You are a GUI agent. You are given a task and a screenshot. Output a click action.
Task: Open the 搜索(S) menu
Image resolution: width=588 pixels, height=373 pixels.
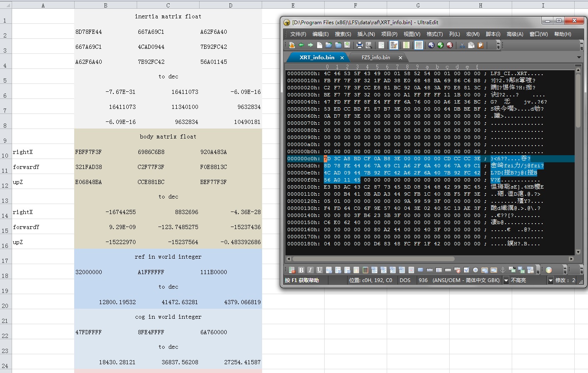tap(343, 34)
